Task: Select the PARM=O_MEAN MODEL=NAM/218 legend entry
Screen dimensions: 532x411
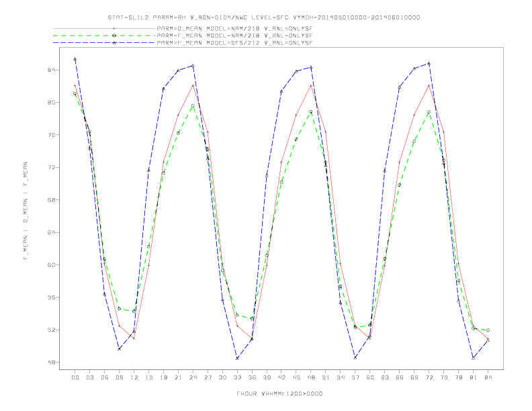Action: (x=234, y=28)
